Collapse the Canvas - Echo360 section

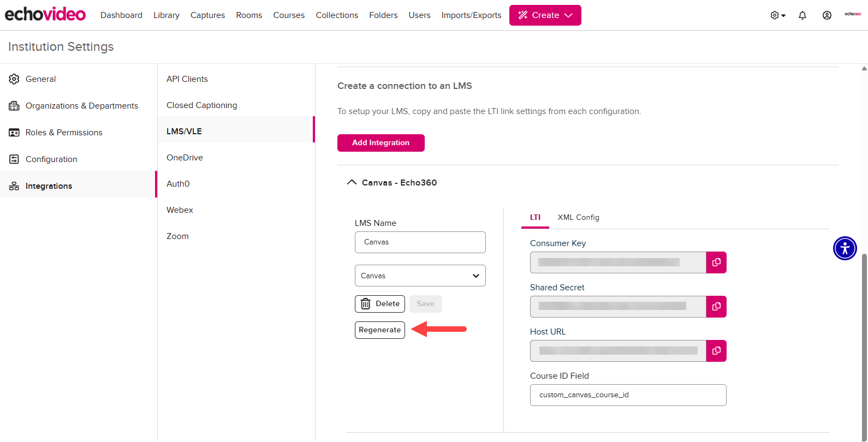pyautogui.click(x=352, y=182)
